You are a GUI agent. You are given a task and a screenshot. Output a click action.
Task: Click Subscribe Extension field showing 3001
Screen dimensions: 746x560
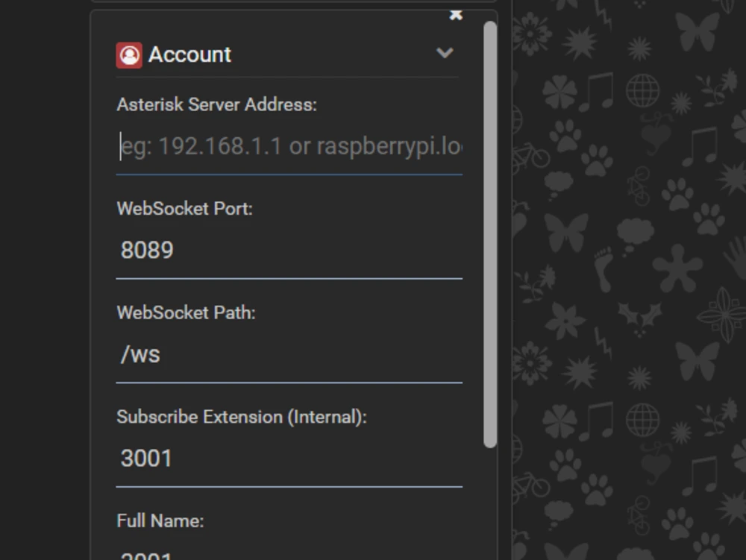[289, 459]
